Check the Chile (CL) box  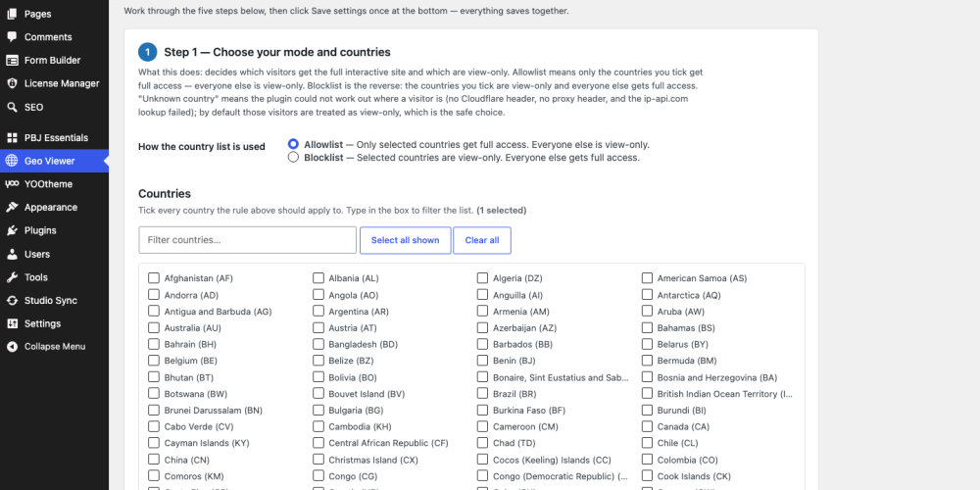tap(647, 443)
